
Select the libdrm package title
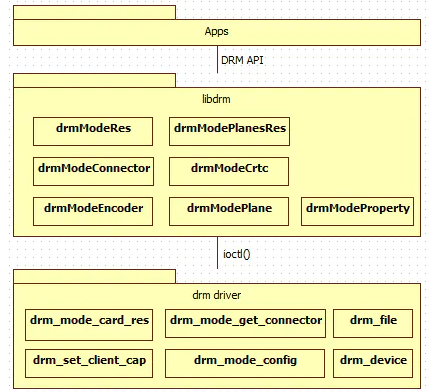[216, 99]
